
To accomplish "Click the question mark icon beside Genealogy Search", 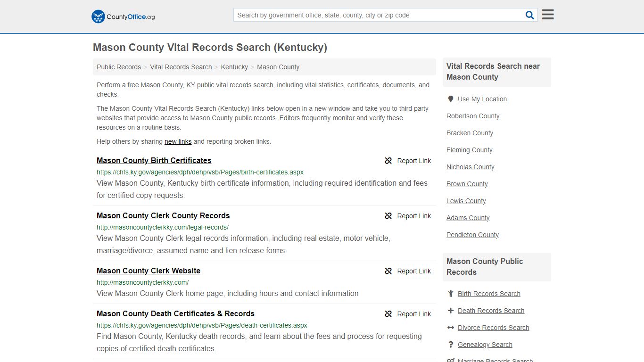I will click(451, 345).
